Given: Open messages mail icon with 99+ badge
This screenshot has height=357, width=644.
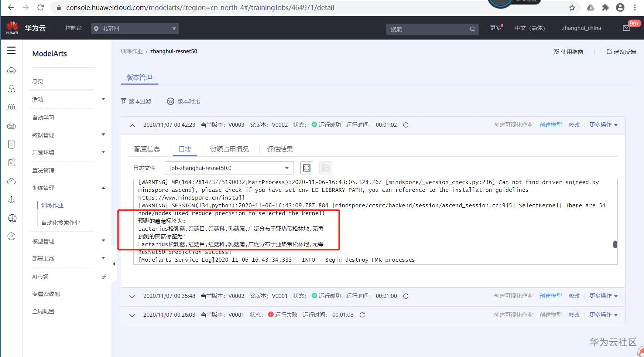Looking at the screenshot, I should pos(627,28).
